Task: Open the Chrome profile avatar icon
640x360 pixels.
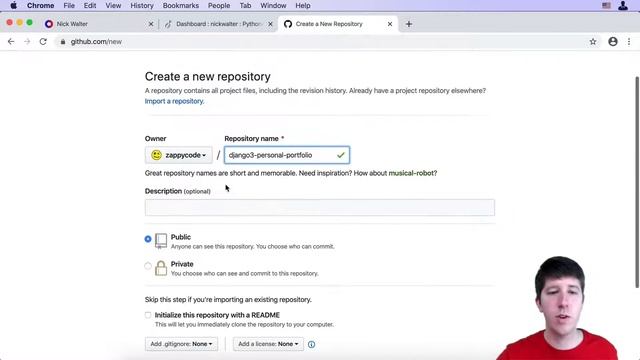Action: point(613,42)
